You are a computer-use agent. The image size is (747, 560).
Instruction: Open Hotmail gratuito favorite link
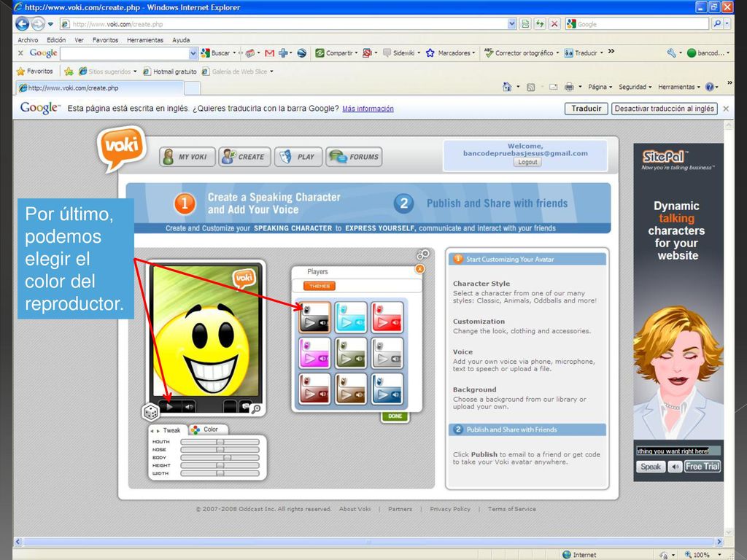170,71
